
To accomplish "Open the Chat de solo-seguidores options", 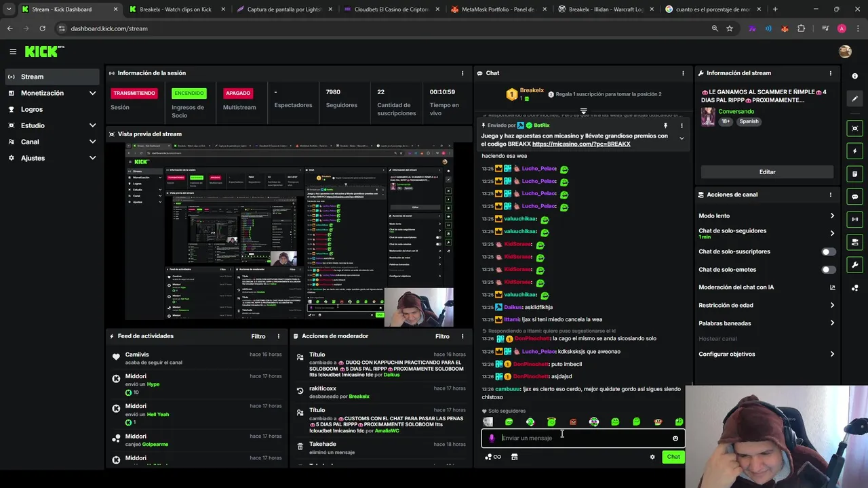I will point(767,233).
